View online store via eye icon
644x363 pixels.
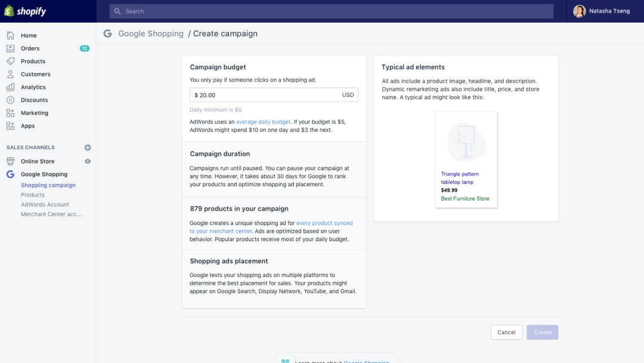tap(88, 161)
